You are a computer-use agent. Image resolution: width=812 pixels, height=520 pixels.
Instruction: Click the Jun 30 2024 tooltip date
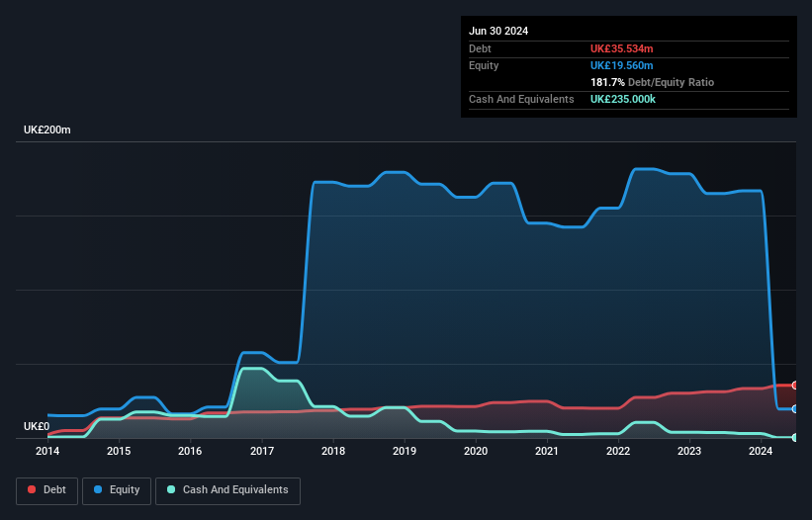tap(498, 31)
